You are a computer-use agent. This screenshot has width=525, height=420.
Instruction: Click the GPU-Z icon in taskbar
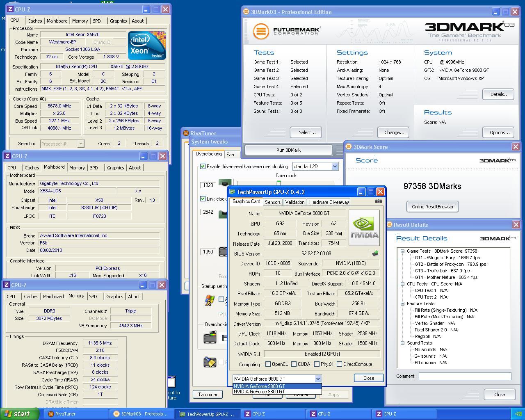click(x=183, y=414)
